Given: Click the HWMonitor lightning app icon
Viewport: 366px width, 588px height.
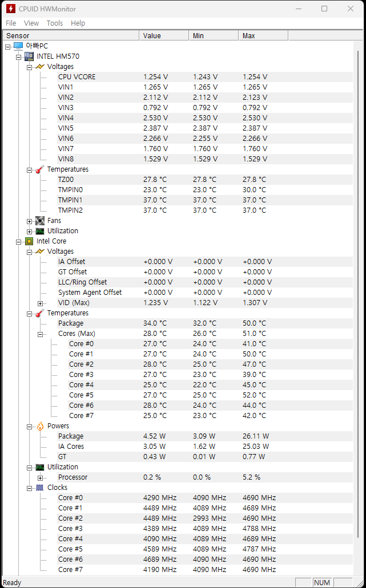Looking at the screenshot, I should click(x=10, y=9).
